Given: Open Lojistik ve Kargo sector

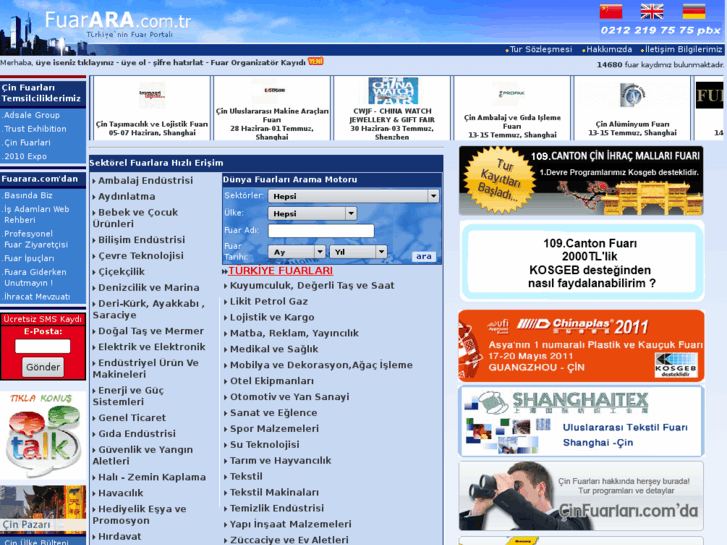Looking at the screenshot, I should click(272, 317).
